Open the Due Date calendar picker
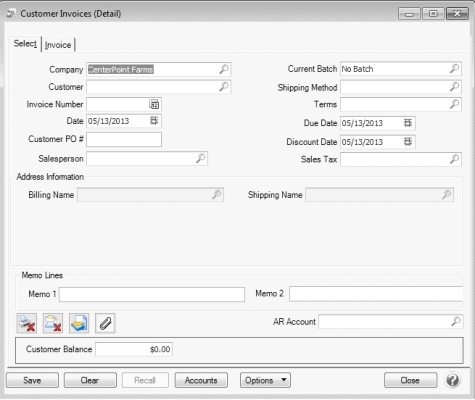The image size is (475, 400). point(408,123)
